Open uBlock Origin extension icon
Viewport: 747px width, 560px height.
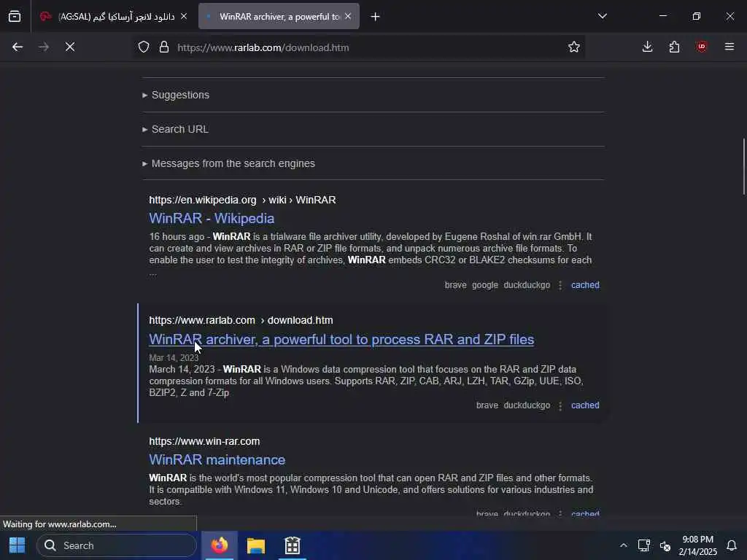[702, 47]
